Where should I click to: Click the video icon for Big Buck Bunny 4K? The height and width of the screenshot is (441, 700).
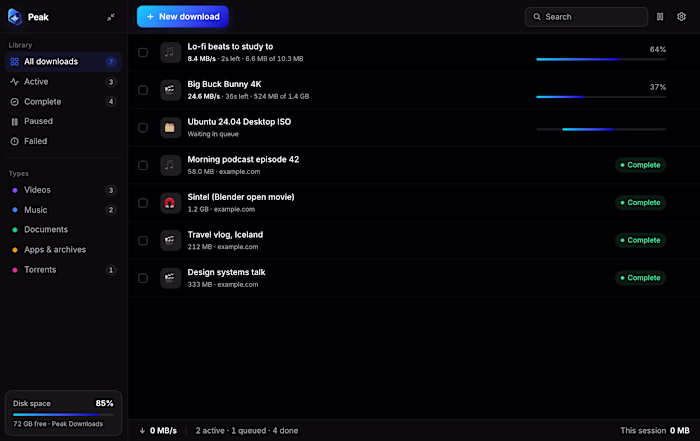[x=171, y=90]
